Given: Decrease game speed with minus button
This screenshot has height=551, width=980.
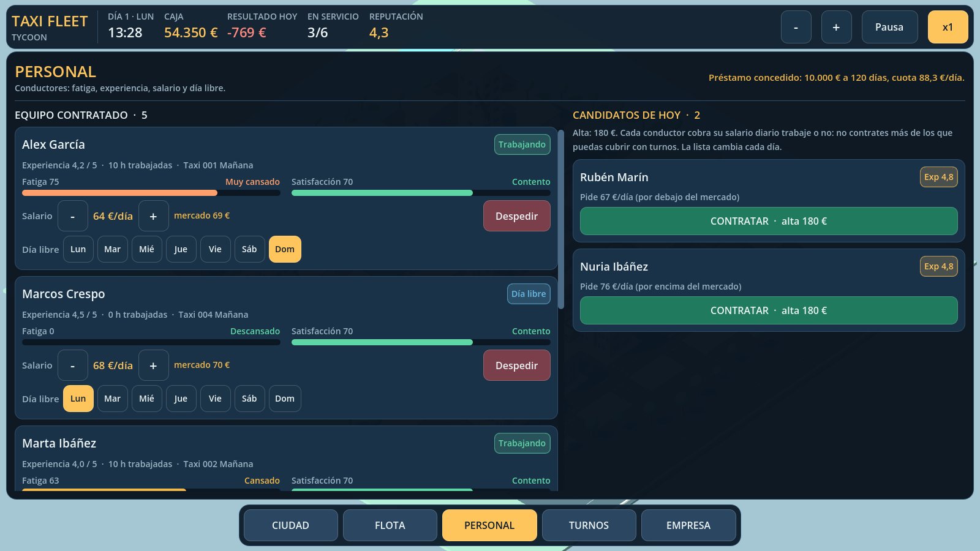Looking at the screenshot, I should coord(796,27).
